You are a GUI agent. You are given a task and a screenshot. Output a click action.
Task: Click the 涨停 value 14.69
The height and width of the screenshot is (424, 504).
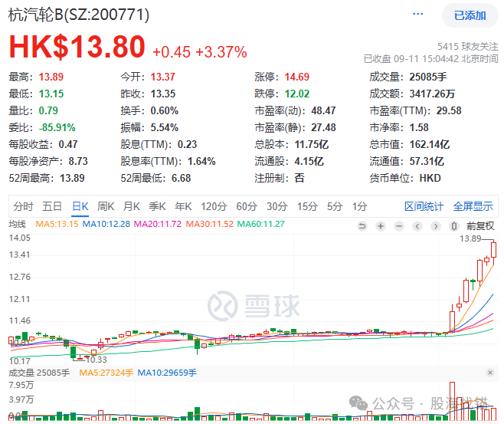click(x=297, y=77)
